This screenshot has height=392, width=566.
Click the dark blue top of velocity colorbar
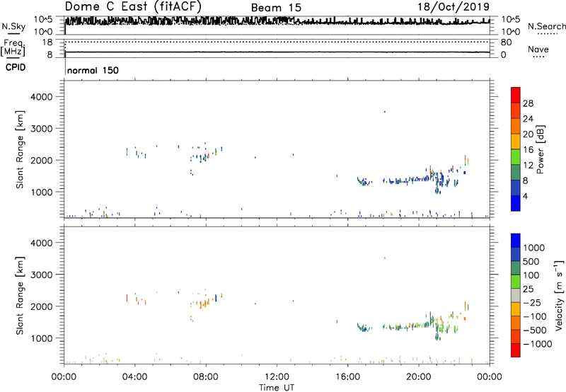[x=516, y=241]
